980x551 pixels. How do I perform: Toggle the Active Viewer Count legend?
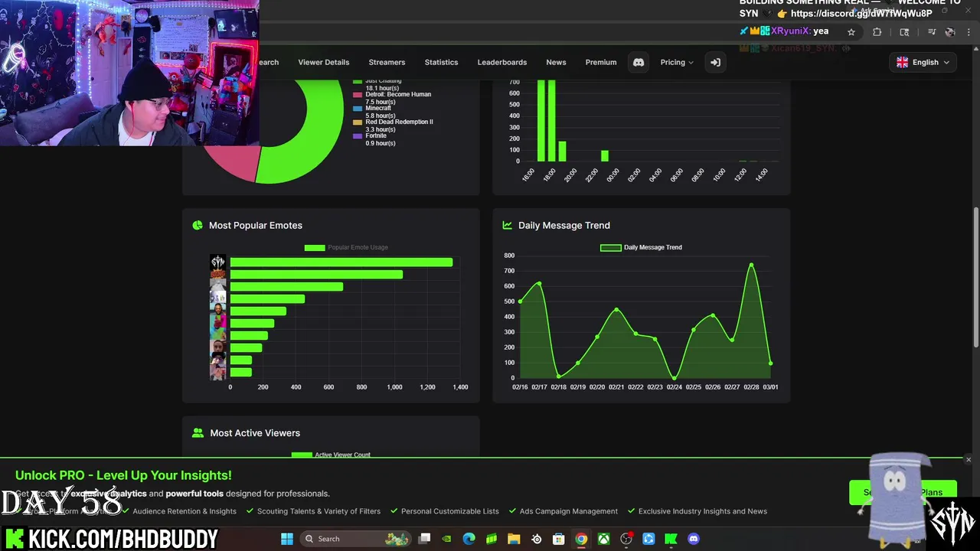point(331,455)
